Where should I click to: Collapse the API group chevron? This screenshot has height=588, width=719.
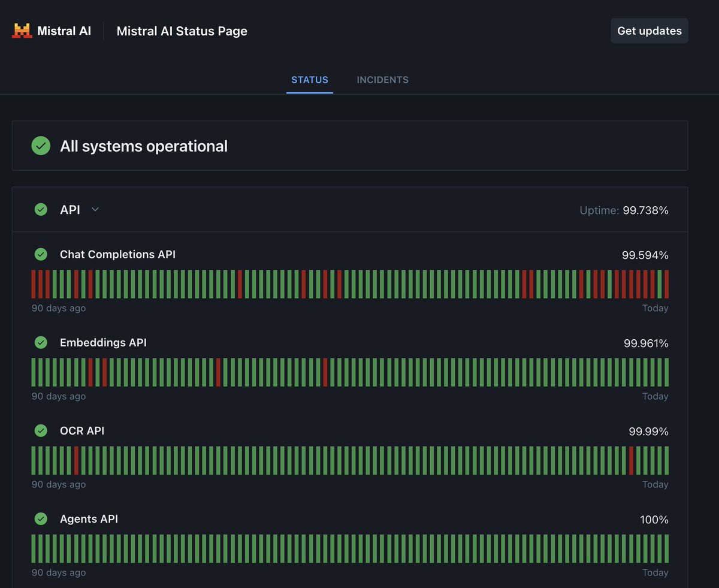click(95, 209)
